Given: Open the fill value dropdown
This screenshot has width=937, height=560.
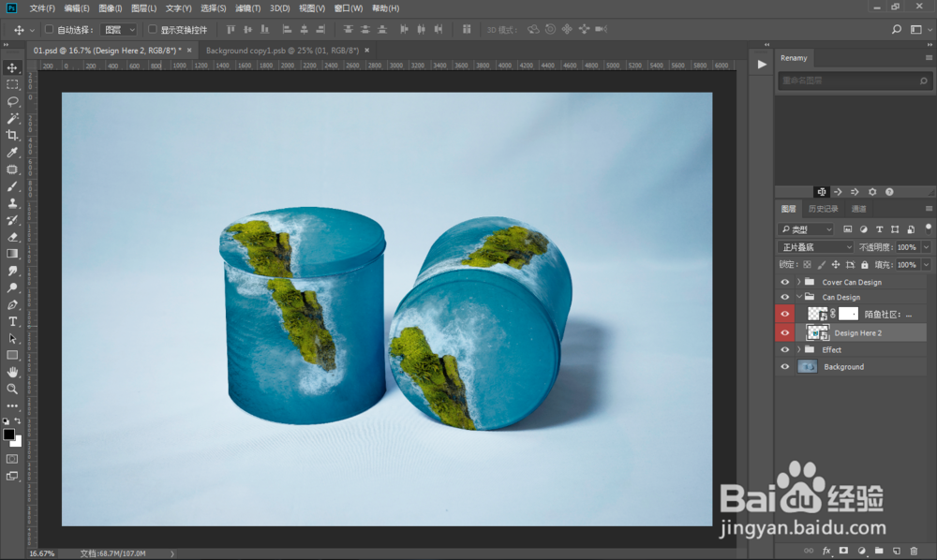Looking at the screenshot, I should pyautogui.click(x=927, y=264).
